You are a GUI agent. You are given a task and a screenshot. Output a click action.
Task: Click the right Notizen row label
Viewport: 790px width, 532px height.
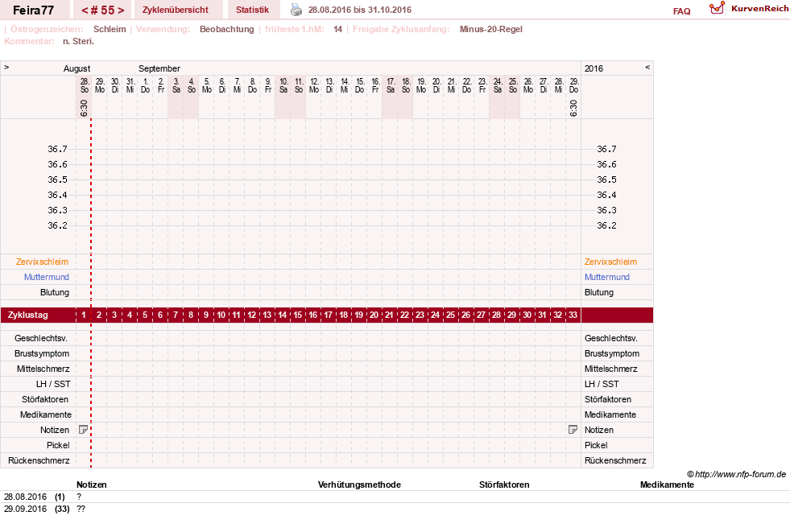599,430
